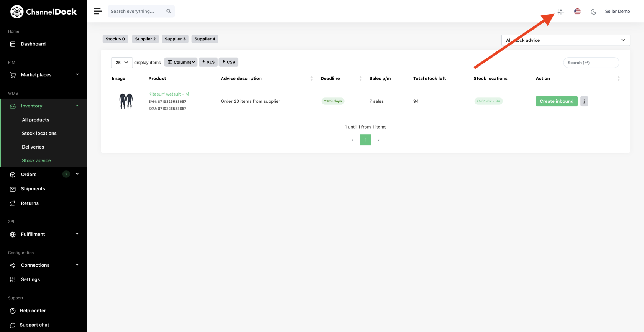Go to Deliveries submenu

click(x=33, y=147)
